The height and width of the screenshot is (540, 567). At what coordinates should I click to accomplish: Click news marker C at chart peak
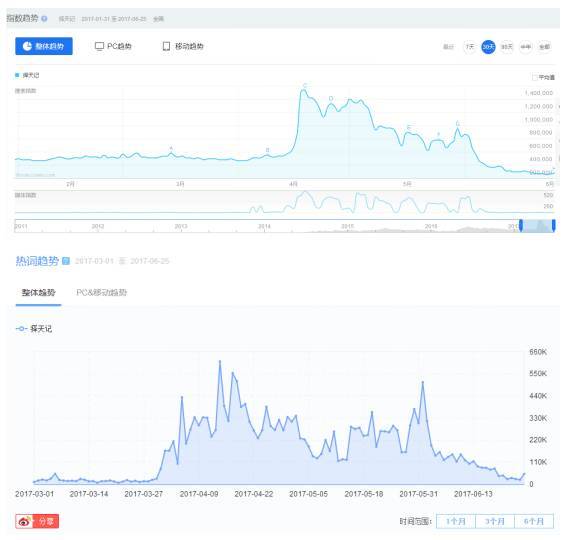pos(305,86)
